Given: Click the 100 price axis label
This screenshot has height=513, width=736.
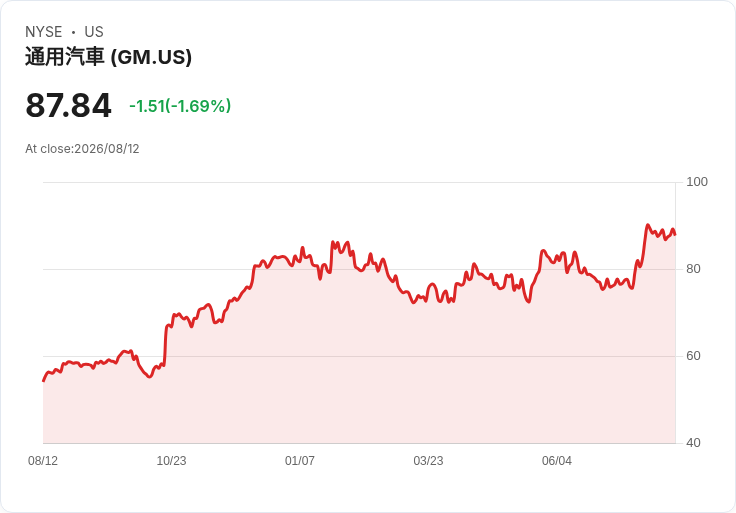Looking at the screenshot, I should click(x=697, y=182).
